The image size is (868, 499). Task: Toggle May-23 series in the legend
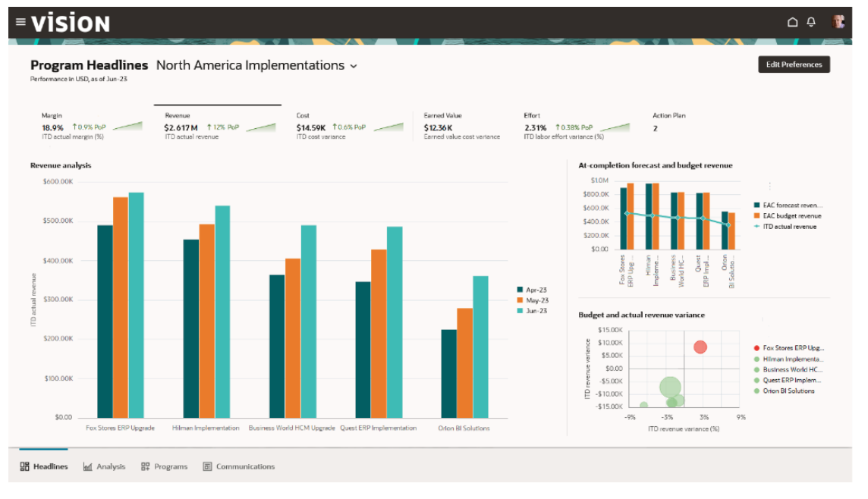[520, 300]
